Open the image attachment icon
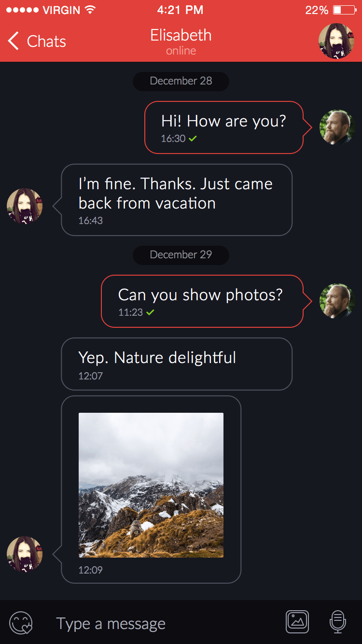This screenshot has width=362, height=644. (297, 622)
